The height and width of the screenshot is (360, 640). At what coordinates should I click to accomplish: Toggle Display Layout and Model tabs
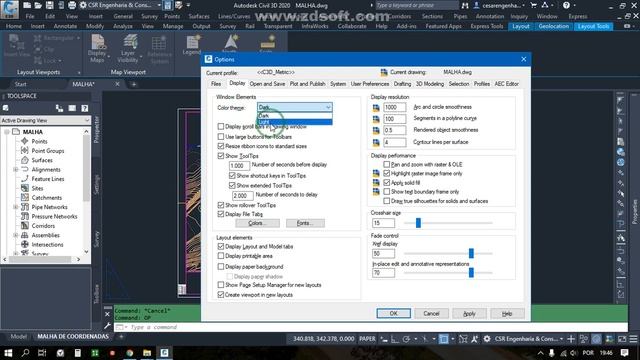[x=221, y=247]
